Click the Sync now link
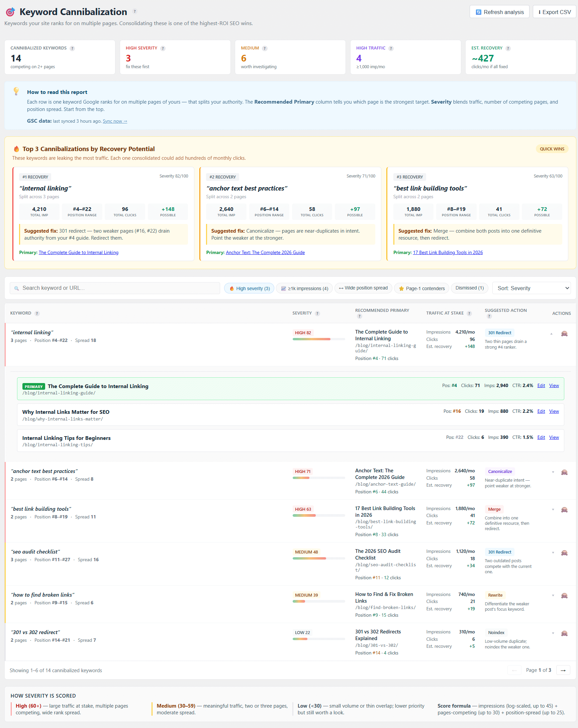Image resolution: width=578 pixels, height=728 pixels. click(115, 121)
